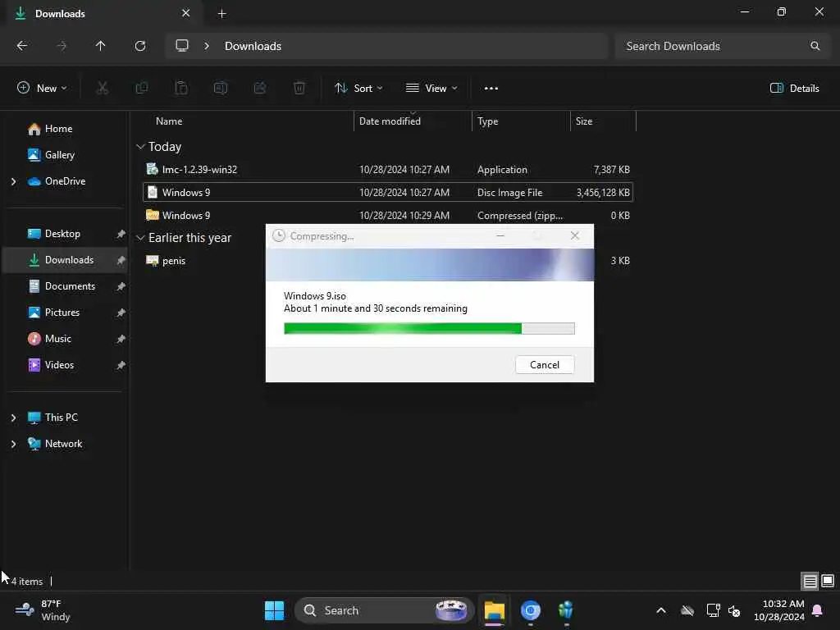Image resolution: width=840 pixels, height=630 pixels.
Task: Open Chrome browser from the taskbar
Action: click(531, 610)
